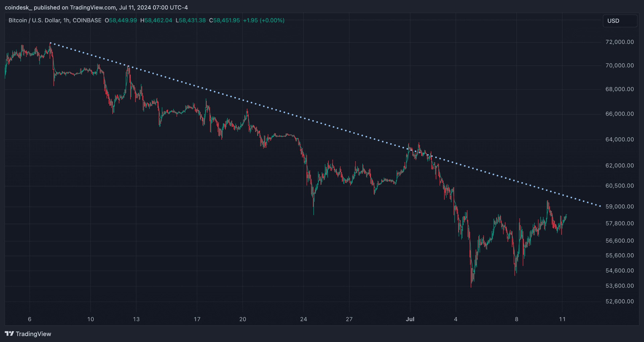Click the TradingView wordmark text

coord(34,334)
